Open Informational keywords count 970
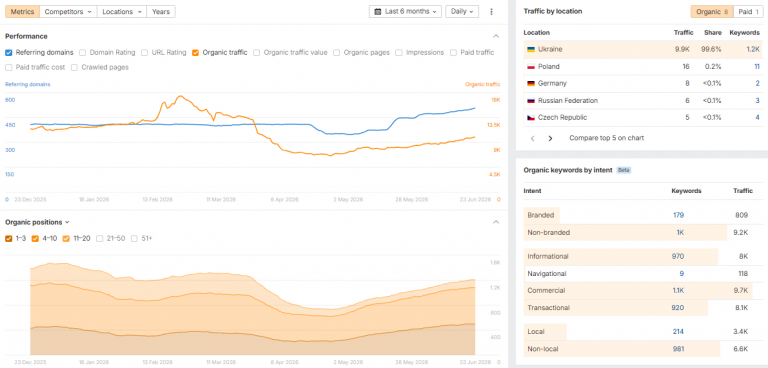 [x=678, y=256]
